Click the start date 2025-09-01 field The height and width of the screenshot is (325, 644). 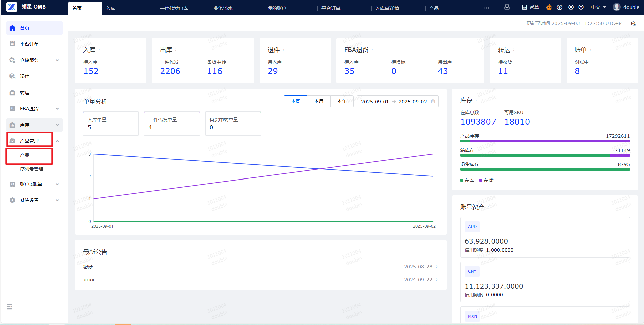click(375, 102)
